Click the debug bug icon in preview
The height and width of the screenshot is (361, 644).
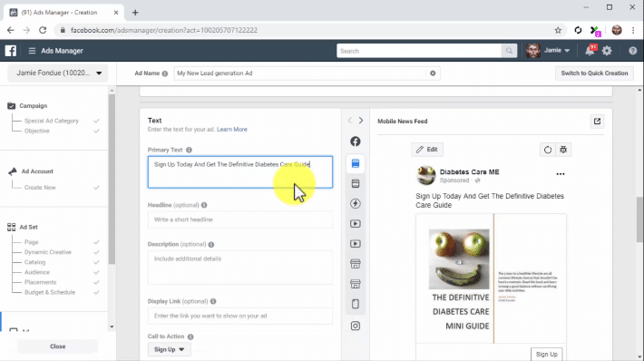point(563,150)
